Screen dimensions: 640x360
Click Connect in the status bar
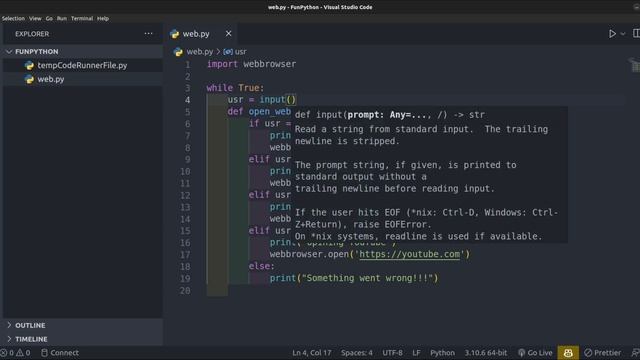pos(60,353)
